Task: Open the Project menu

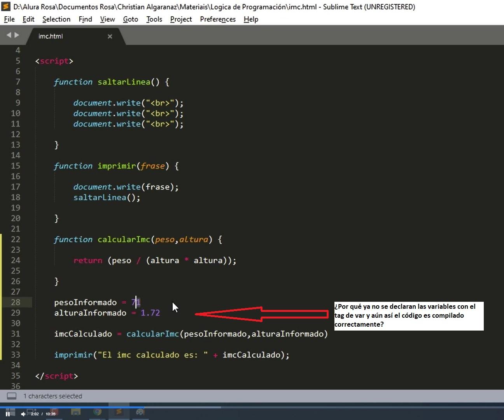Action: point(181,19)
